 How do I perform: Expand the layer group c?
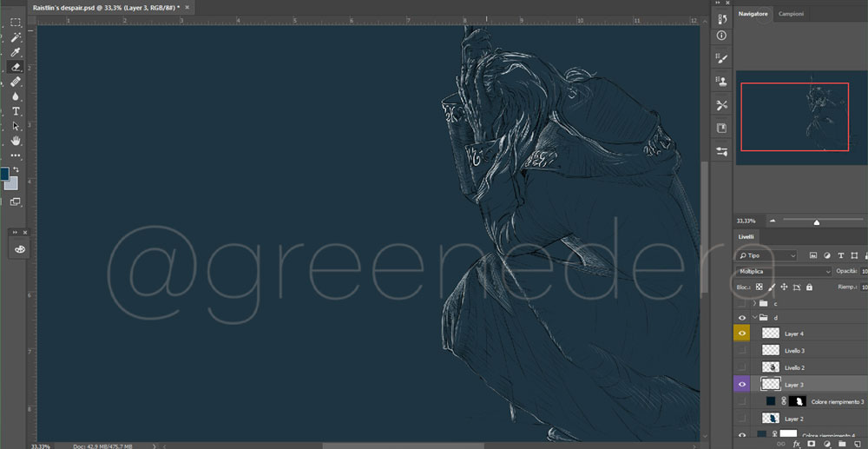(x=754, y=304)
